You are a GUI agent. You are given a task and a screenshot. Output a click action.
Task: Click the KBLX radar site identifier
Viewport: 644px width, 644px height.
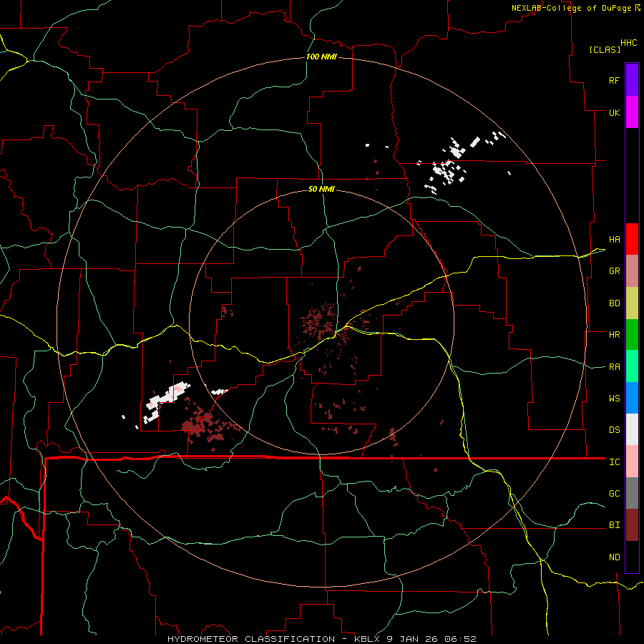click(369, 639)
